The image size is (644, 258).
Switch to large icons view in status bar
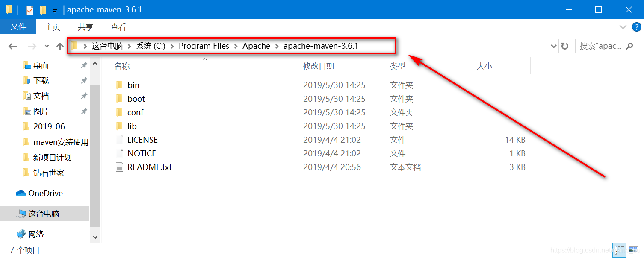click(633, 250)
